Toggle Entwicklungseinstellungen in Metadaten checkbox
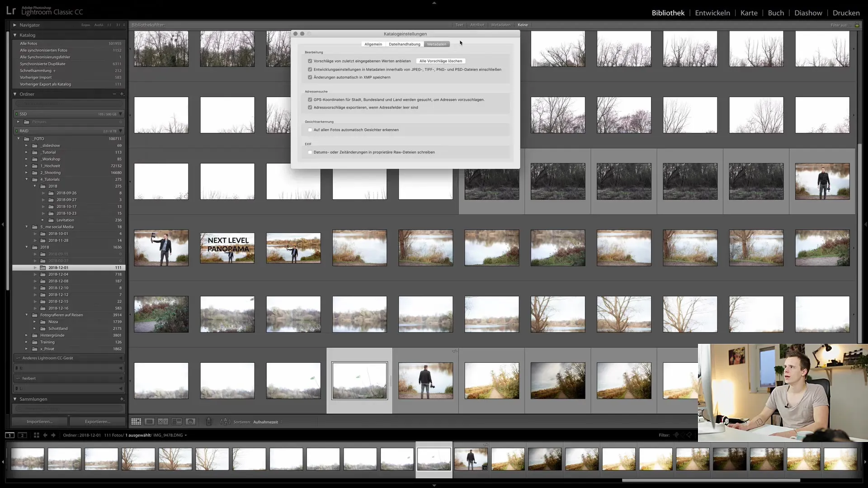Viewport: 868px width, 488px height. tap(310, 70)
